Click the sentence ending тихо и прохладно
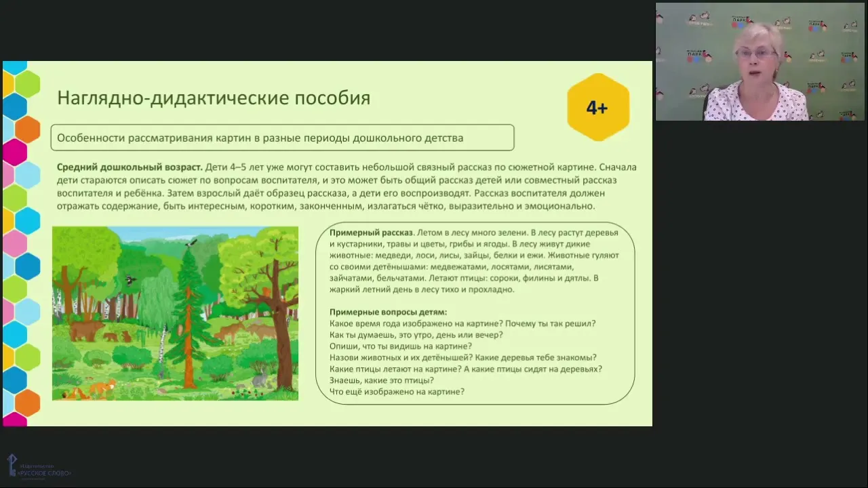The image size is (868, 488). (422, 289)
